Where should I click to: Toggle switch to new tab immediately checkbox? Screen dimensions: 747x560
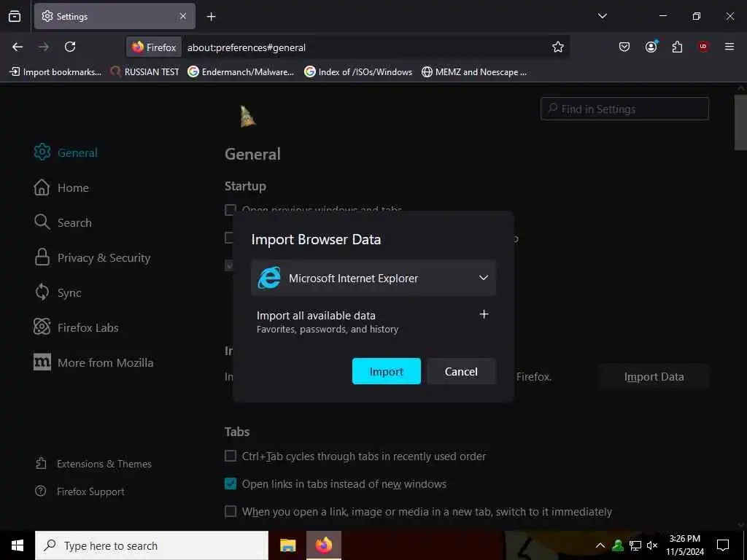click(x=231, y=511)
